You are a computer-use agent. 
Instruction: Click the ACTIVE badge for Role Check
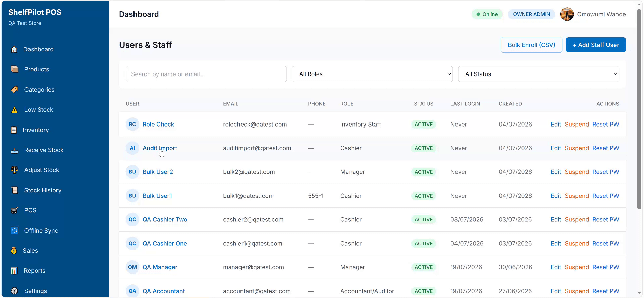pos(424,124)
